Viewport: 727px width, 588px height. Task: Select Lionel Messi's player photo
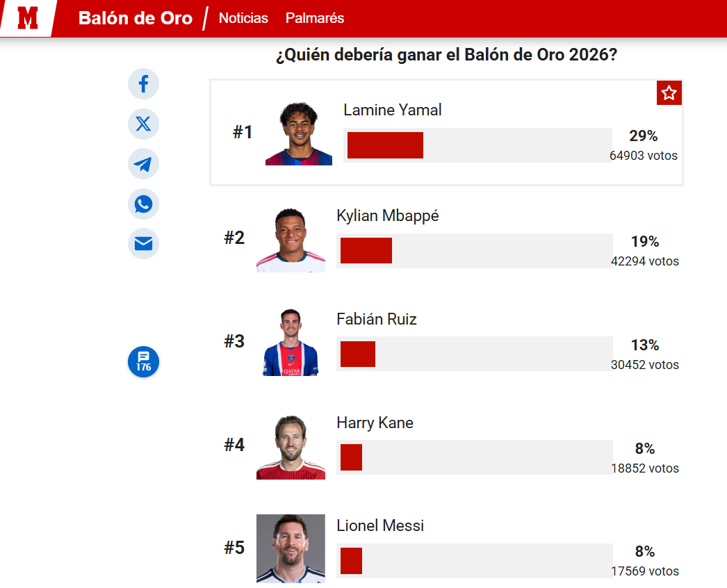click(291, 548)
